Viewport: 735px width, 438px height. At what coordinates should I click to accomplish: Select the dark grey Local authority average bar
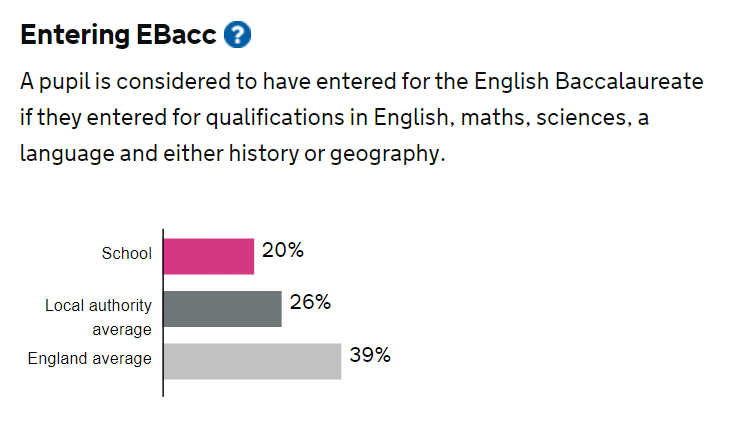pyautogui.click(x=223, y=309)
